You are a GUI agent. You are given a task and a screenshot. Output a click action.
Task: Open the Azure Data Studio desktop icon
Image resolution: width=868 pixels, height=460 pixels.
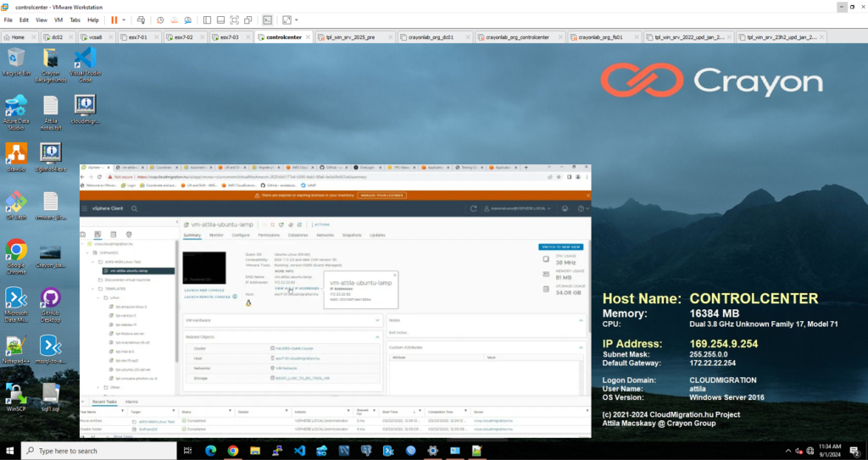tap(16, 108)
